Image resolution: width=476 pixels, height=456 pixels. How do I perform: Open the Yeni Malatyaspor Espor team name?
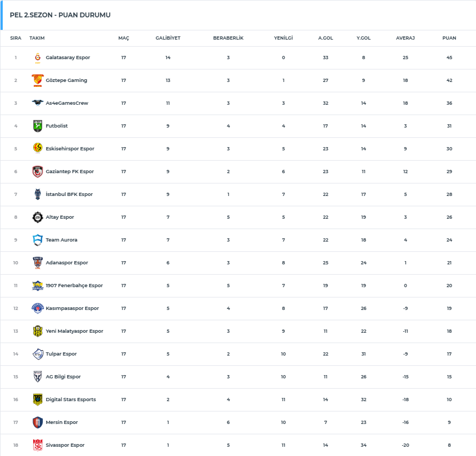click(74, 331)
